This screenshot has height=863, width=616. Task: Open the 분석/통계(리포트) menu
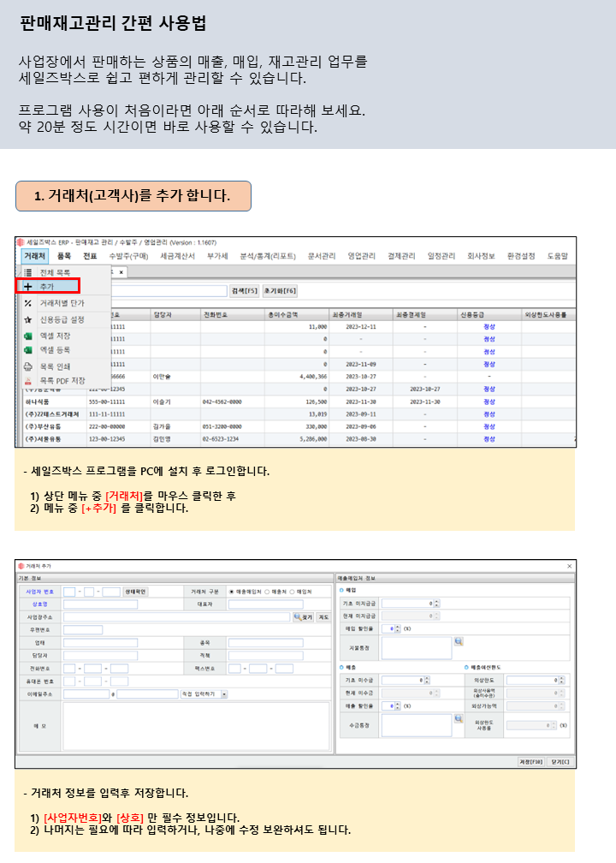[268, 256]
